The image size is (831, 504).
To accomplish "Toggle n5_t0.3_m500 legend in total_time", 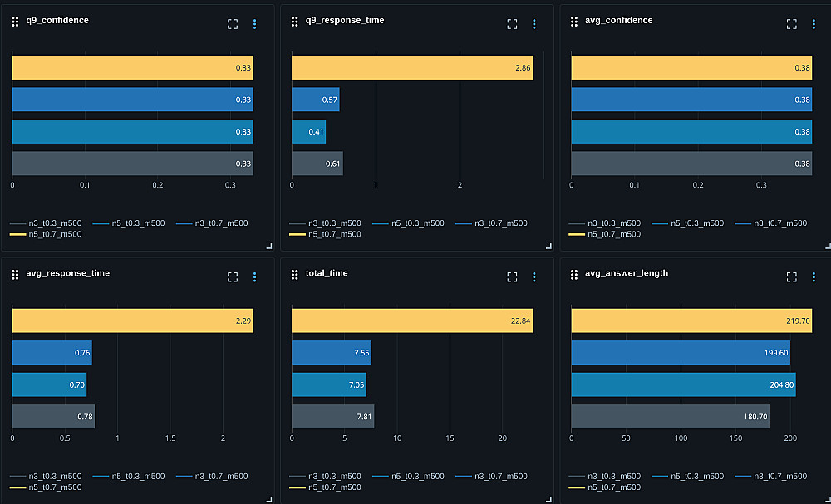I will pos(408,477).
